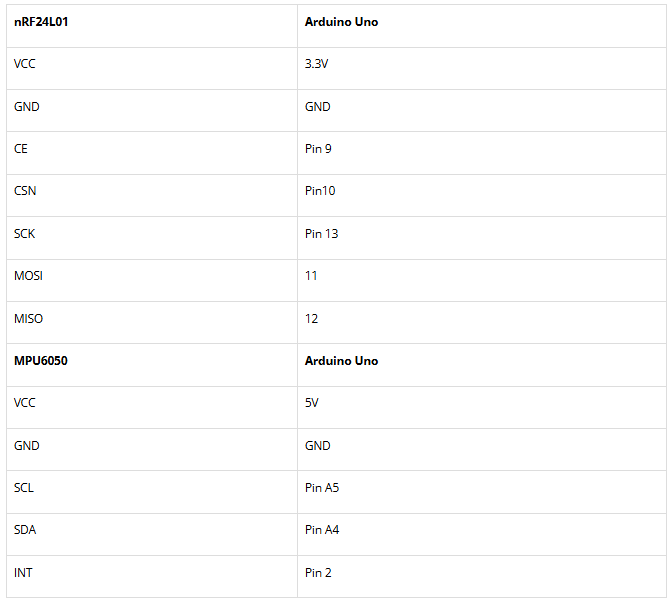Select the cell containing 12
This screenshot has height=605, width=672.
(x=312, y=319)
